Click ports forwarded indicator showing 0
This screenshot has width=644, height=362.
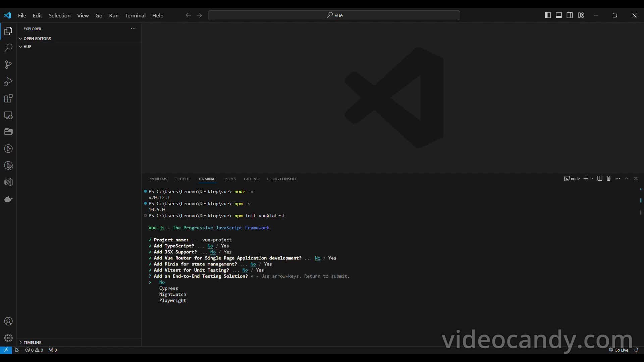click(53, 350)
